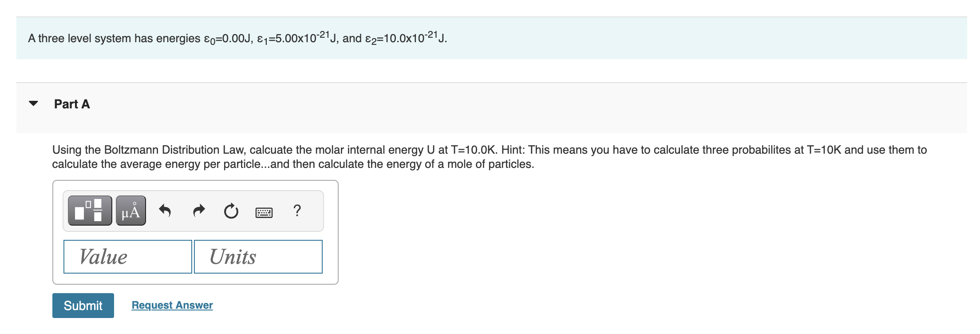Reset the answer entry with circular arrow
The width and height of the screenshot is (980, 334).
point(231,211)
